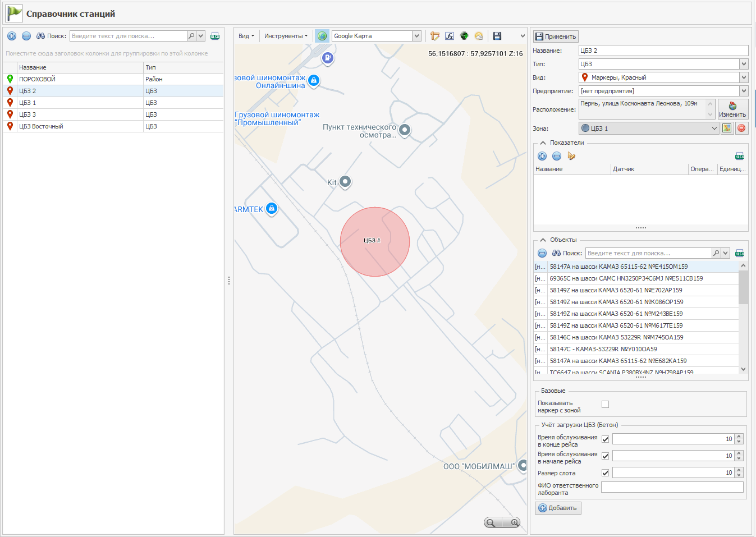This screenshot has width=756, height=537.
Task: Open the Тип dropdown
Action: coord(744,64)
